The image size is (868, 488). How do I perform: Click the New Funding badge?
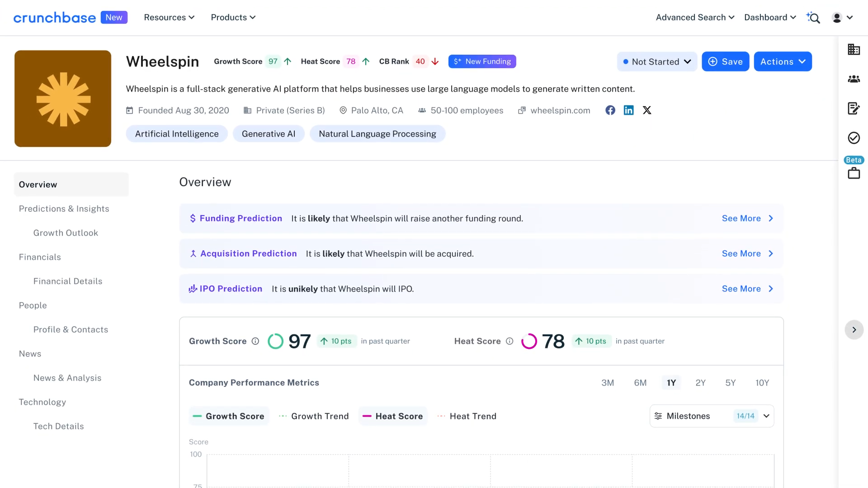point(482,61)
